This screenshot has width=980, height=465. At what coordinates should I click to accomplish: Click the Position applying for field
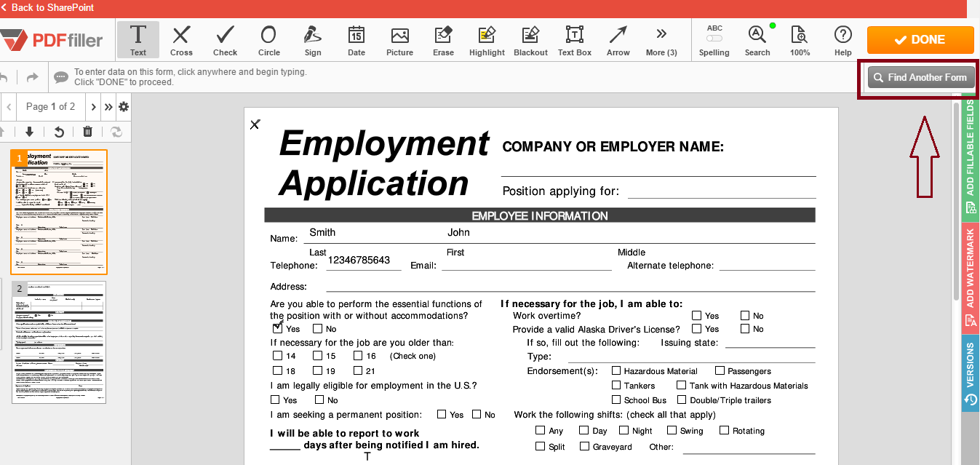[722, 191]
